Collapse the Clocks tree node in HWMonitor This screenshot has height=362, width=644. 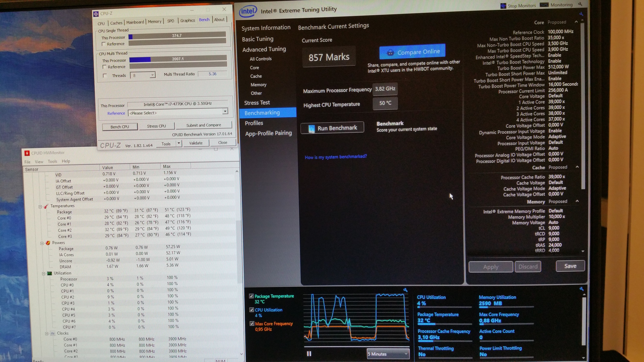tap(47, 333)
